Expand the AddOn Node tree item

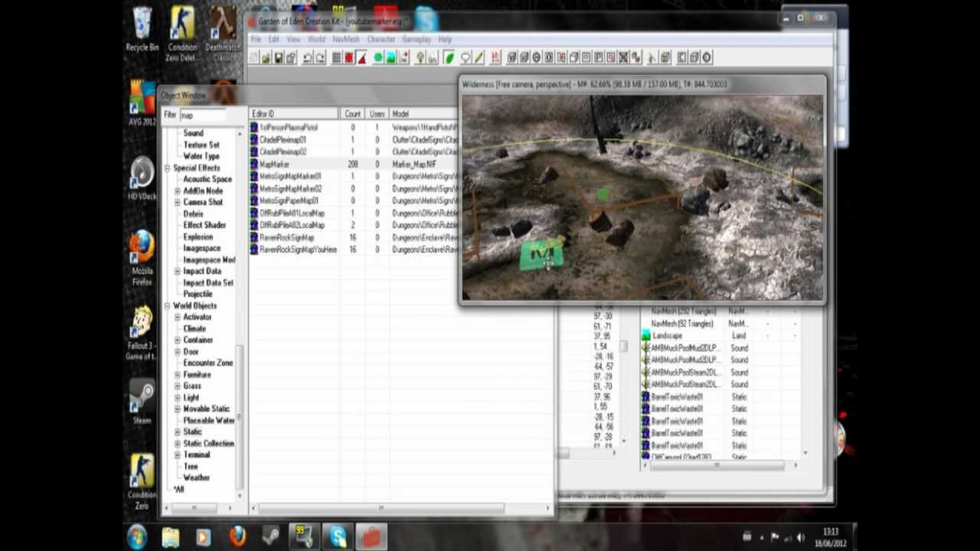click(178, 191)
